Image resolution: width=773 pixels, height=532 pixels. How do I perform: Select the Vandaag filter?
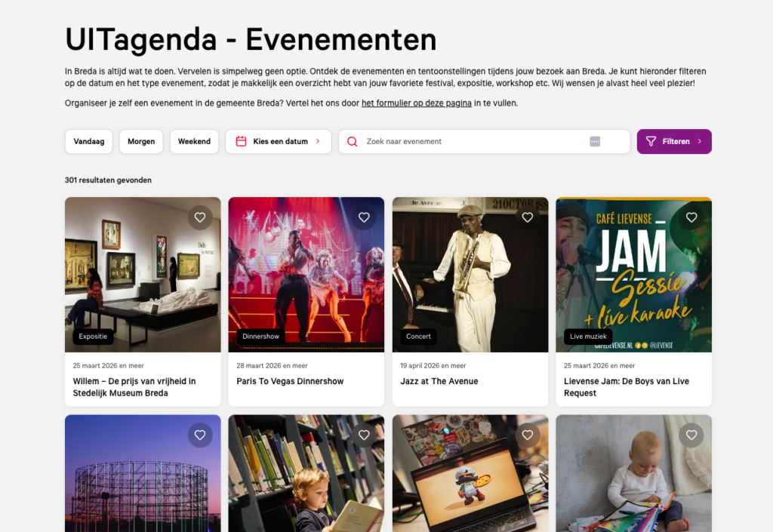coord(89,141)
